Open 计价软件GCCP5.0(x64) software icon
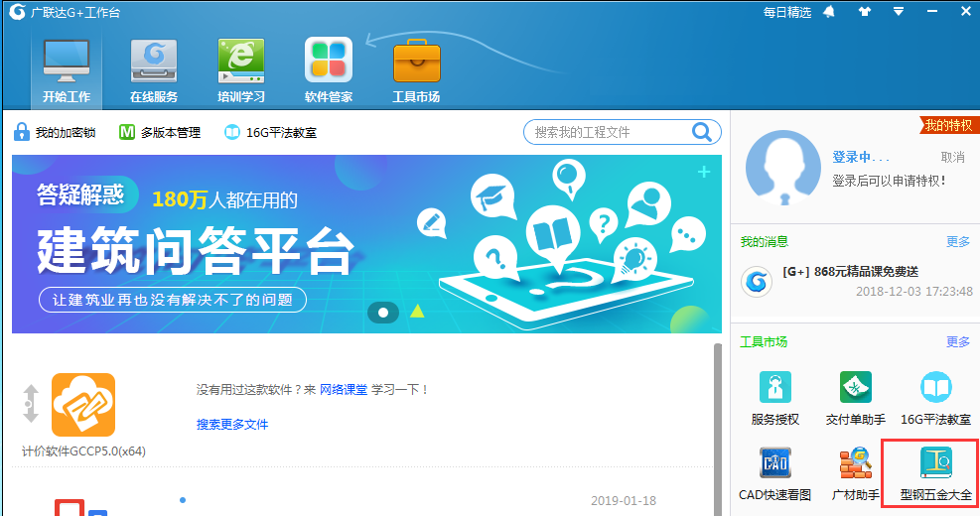 click(x=83, y=405)
